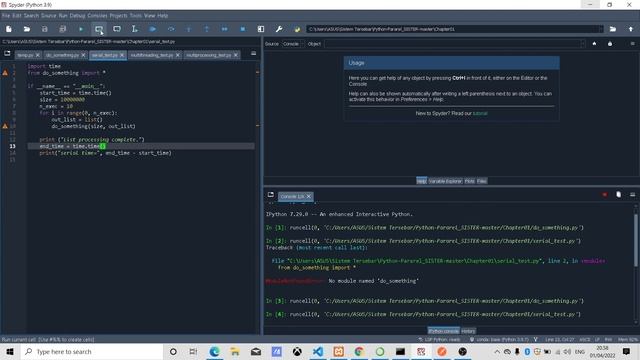Save all files using toolbar icon
The width and height of the screenshot is (640, 360).
(62, 29)
